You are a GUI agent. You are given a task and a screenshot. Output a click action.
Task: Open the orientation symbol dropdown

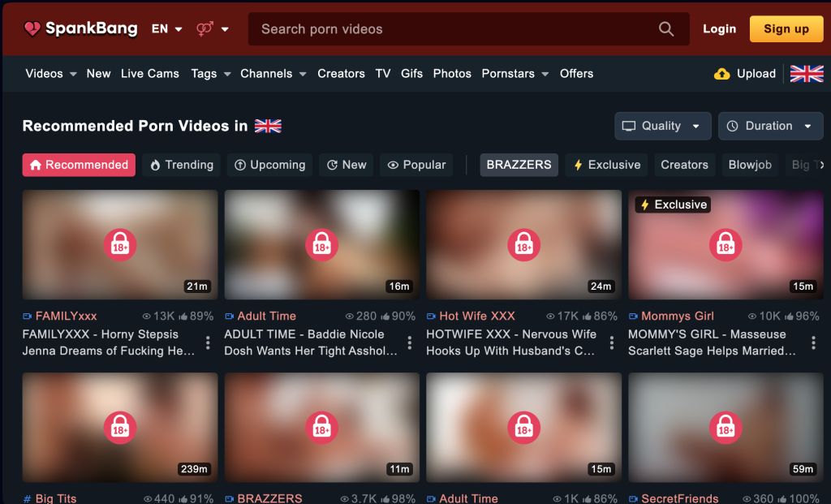tap(212, 29)
